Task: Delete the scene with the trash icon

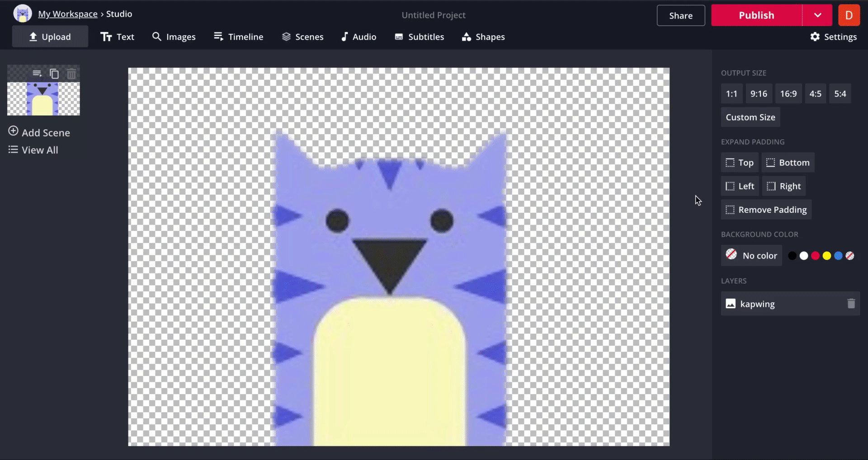Action: click(x=71, y=74)
